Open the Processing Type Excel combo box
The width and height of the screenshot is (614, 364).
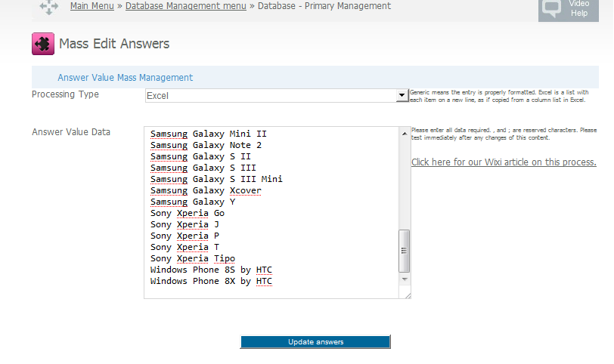(270, 96)
